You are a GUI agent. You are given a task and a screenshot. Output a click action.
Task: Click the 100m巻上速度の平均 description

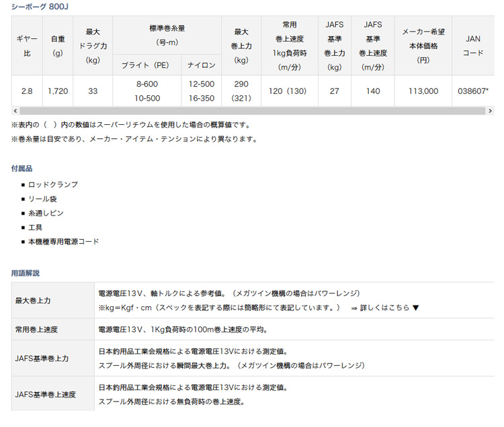coord(183,330)
